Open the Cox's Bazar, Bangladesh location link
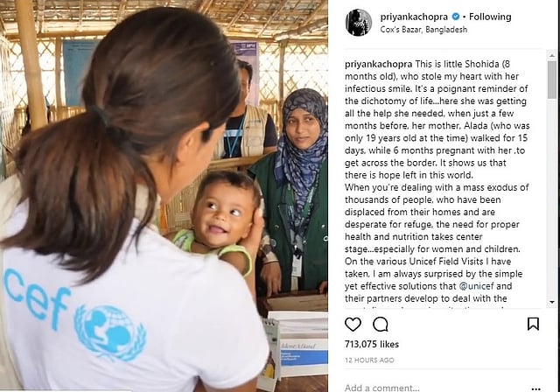 [423, 30]
